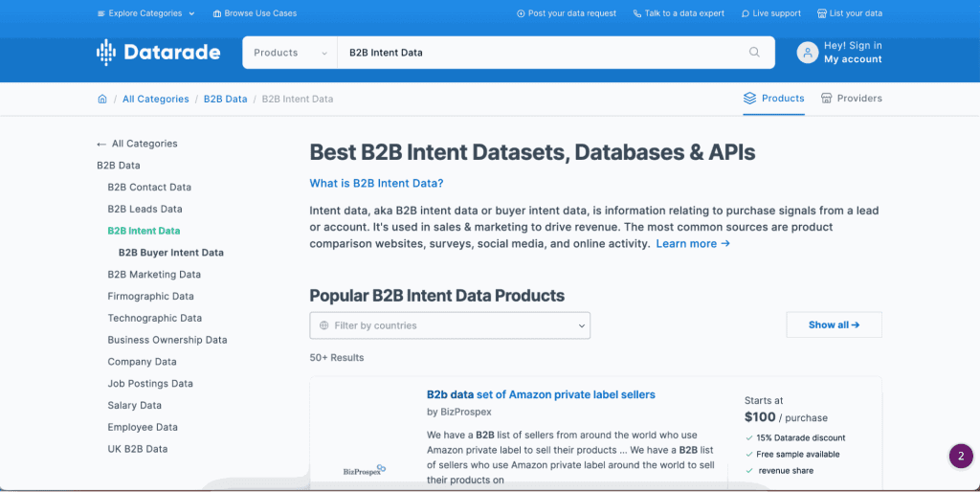This screenshot has height=492, width=980.
Task: Select B2B Marketing Data category
Action: coord(154,275)
